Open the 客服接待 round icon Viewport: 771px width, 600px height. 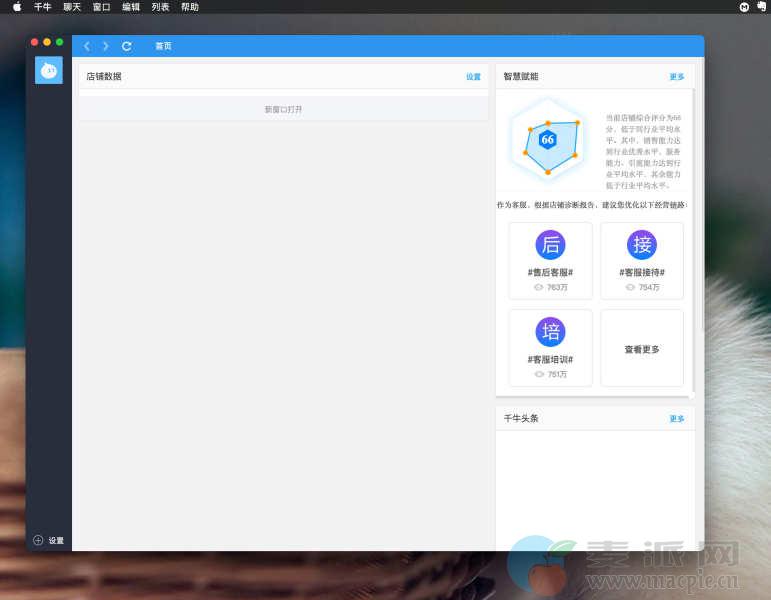click(642, 245)
